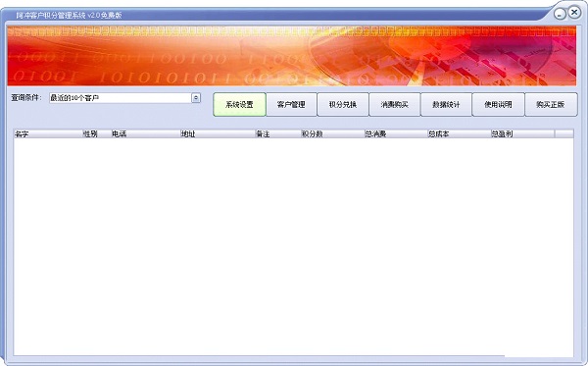Open the 系统设置 button
This screenshot has width=588, height=366.
coord(240,105)
